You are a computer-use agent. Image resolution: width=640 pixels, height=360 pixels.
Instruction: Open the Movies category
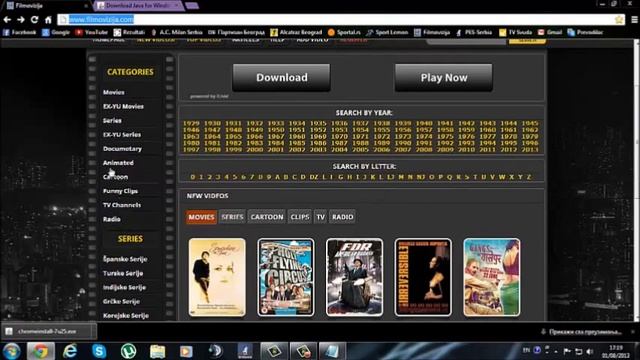point(113,92)
